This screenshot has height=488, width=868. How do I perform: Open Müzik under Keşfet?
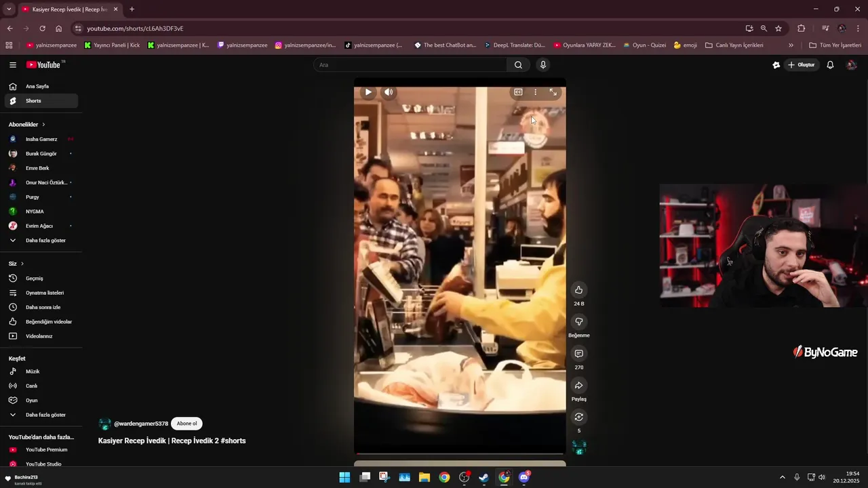pyautogui.click(x=41, y=371)
